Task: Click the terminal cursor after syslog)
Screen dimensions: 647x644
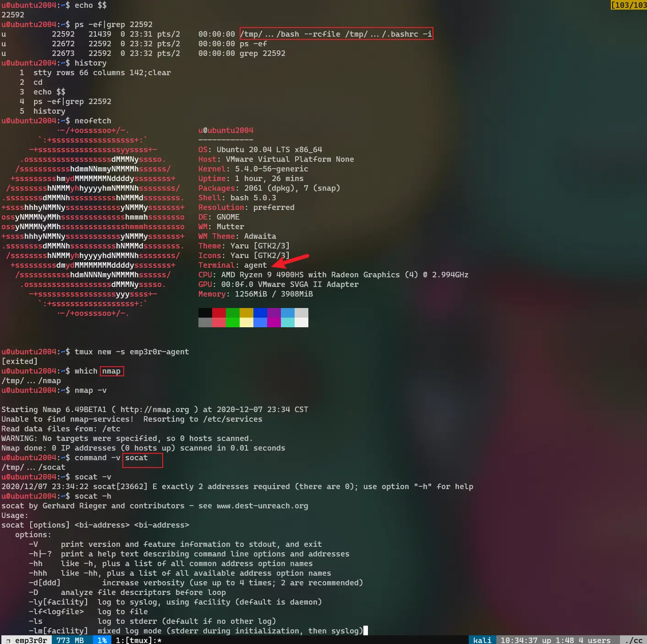Action: (x=366, y=631)
